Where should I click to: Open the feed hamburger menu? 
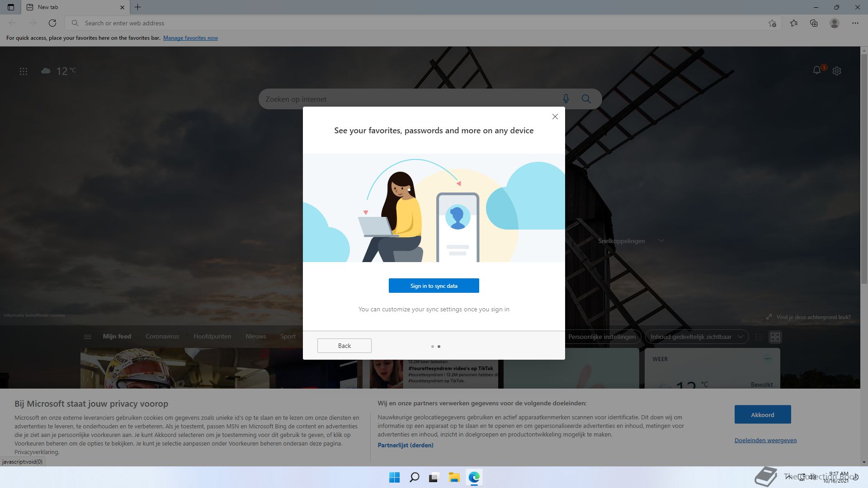pos(88,337)
